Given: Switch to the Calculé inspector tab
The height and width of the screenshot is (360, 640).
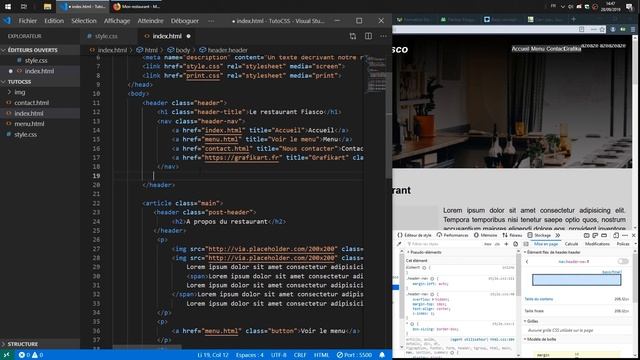Looking at the screenshot, I should [x=571, y=244].
